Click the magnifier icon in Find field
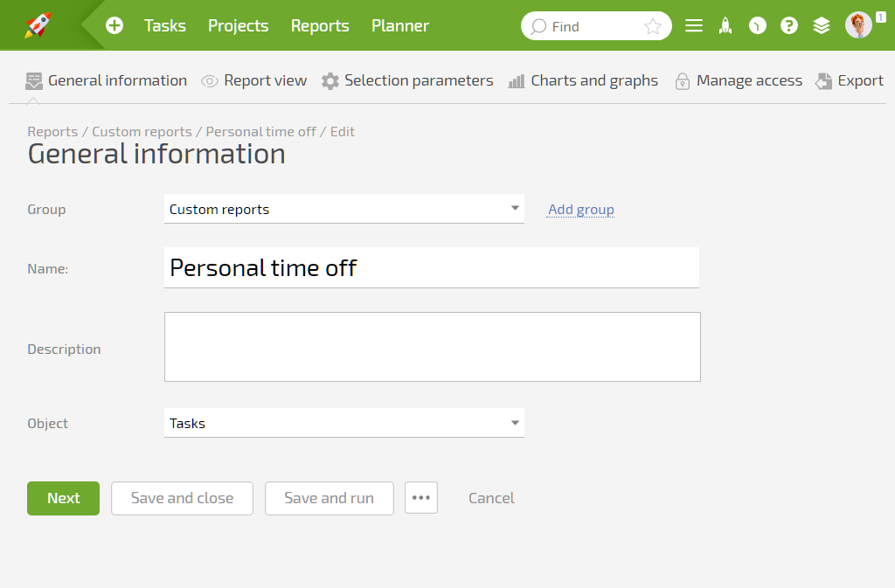 click(538, 27)
